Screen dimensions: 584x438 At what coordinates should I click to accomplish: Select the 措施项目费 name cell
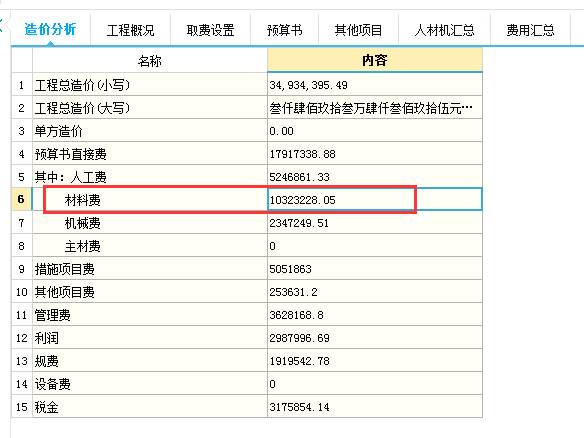click(150, 269)
